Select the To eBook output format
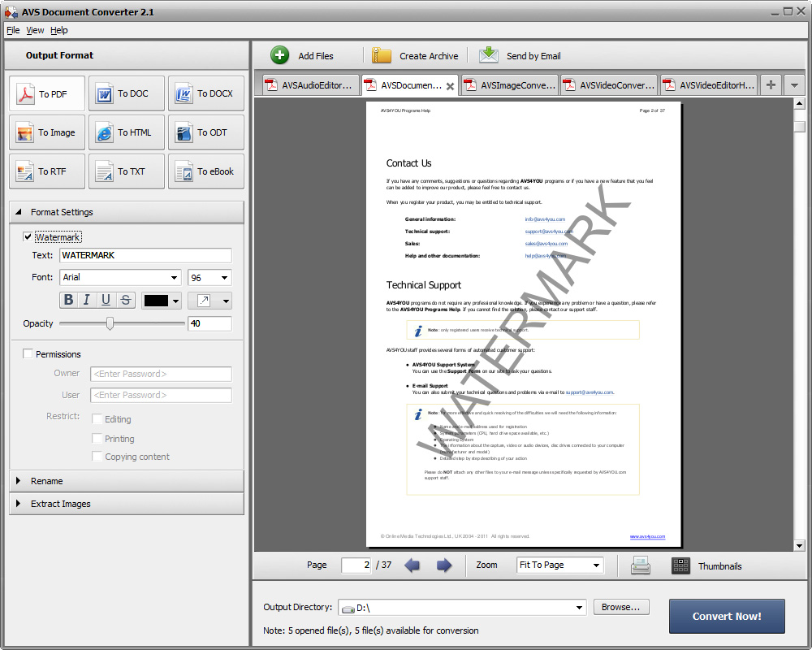Viewport: 812px width, 650px height. [206, 171]
